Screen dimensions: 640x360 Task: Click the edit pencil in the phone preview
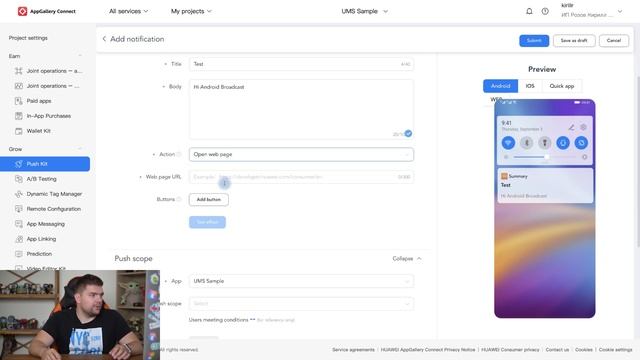click(x=571, y=127)
